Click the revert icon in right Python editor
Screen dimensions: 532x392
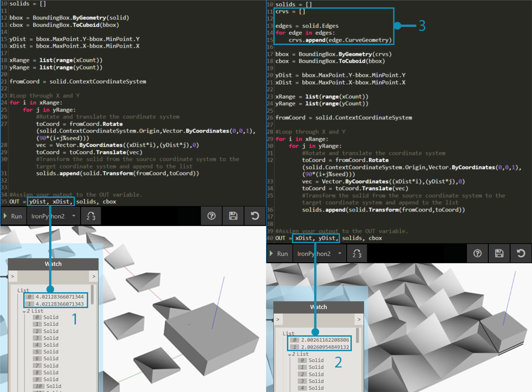pos(521,253)
